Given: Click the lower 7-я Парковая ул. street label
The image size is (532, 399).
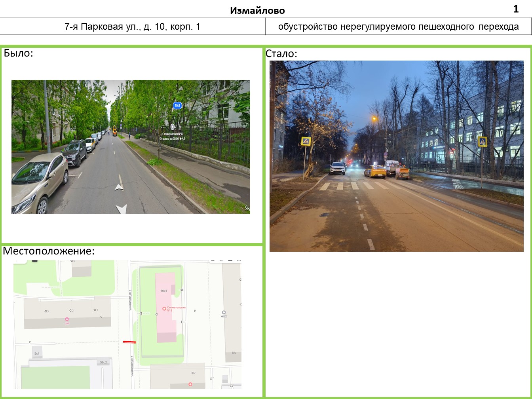Looking at the screenshot, I should 132,366.
